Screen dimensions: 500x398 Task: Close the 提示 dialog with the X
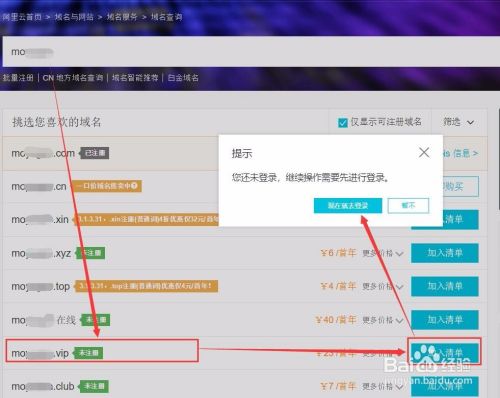coord(424,153)
